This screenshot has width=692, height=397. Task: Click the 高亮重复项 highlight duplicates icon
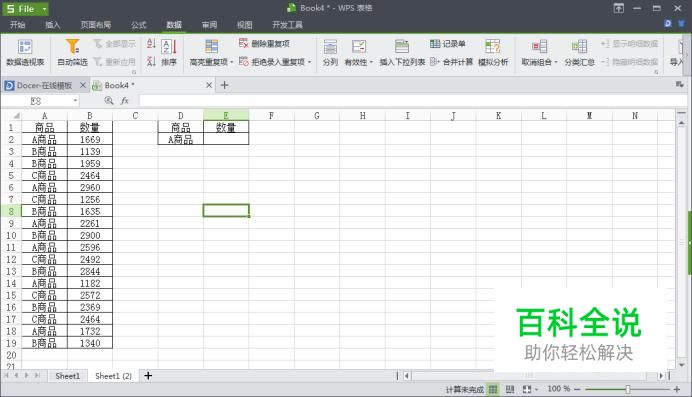point(211,47)
